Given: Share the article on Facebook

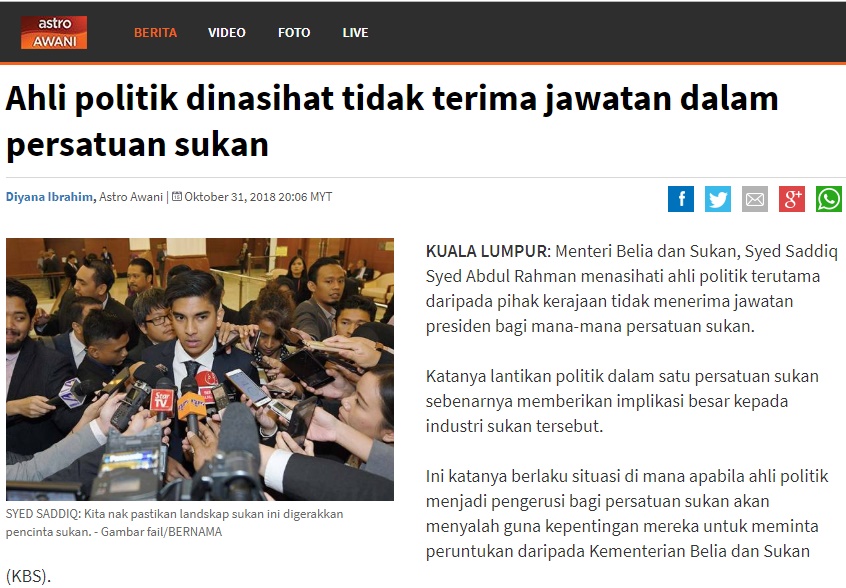Looking at the screenshot, I should click(x=681, y=199).
